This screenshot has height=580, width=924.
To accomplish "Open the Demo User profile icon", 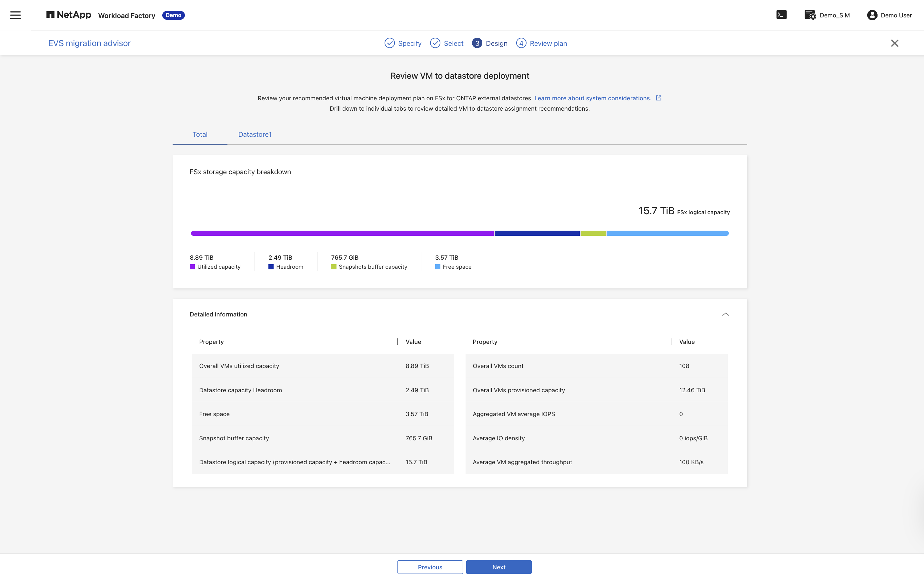I will (x=872, y=15).
